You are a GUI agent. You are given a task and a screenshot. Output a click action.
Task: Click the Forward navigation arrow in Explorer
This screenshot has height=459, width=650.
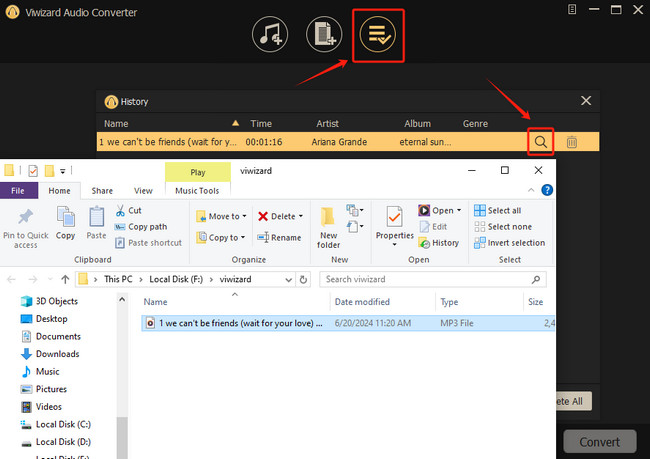[x=32, y=279]
